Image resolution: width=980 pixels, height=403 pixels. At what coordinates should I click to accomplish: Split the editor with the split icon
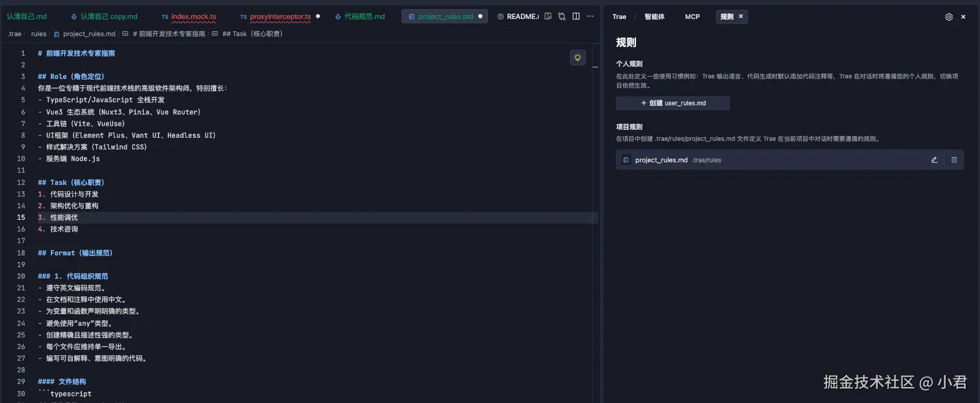tap(576, 17)
